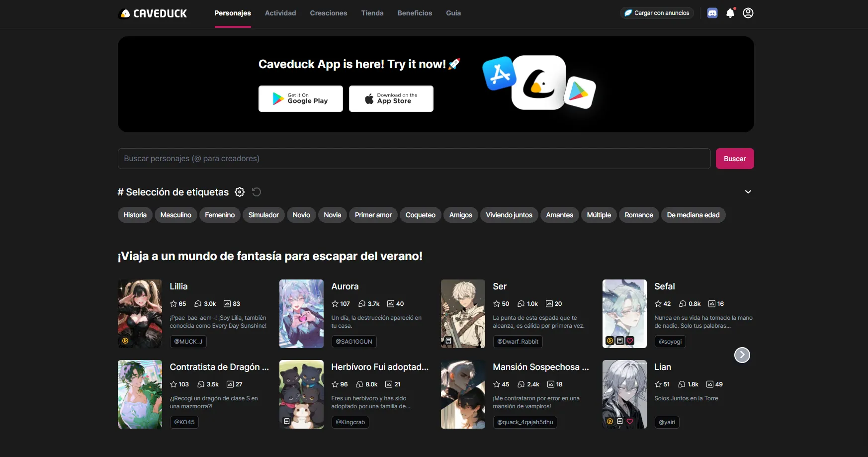
Task: Reset tag selection with refresh icon
Action: (257, 192)
